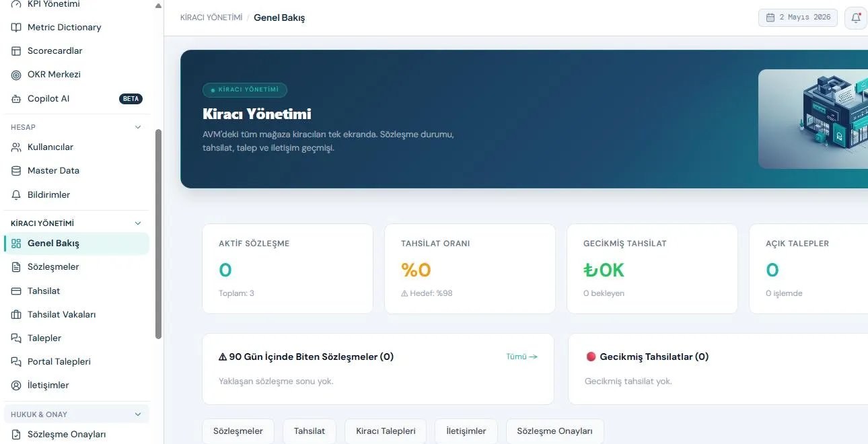This screenshot has width=868, height=444.
Task: Click the Tahsilat credit card icon
Action: [x=16, y=291]
